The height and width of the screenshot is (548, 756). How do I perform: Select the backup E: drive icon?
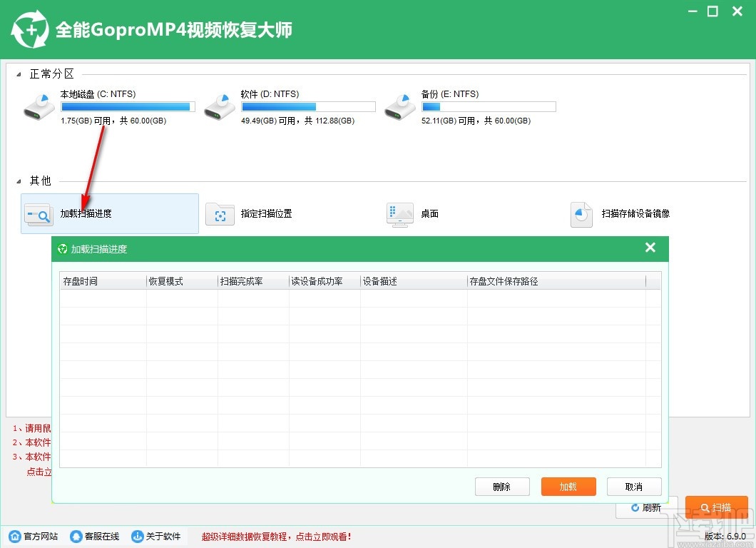click(399, 107)
